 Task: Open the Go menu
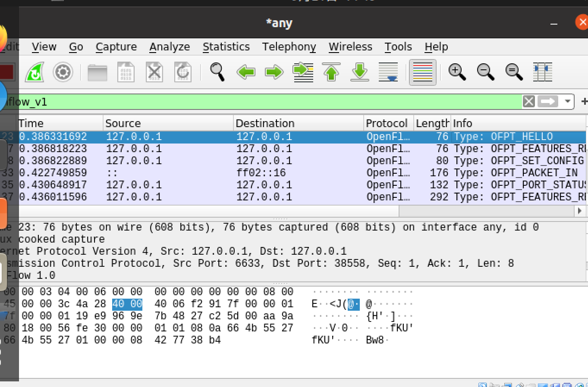[76, 47]
